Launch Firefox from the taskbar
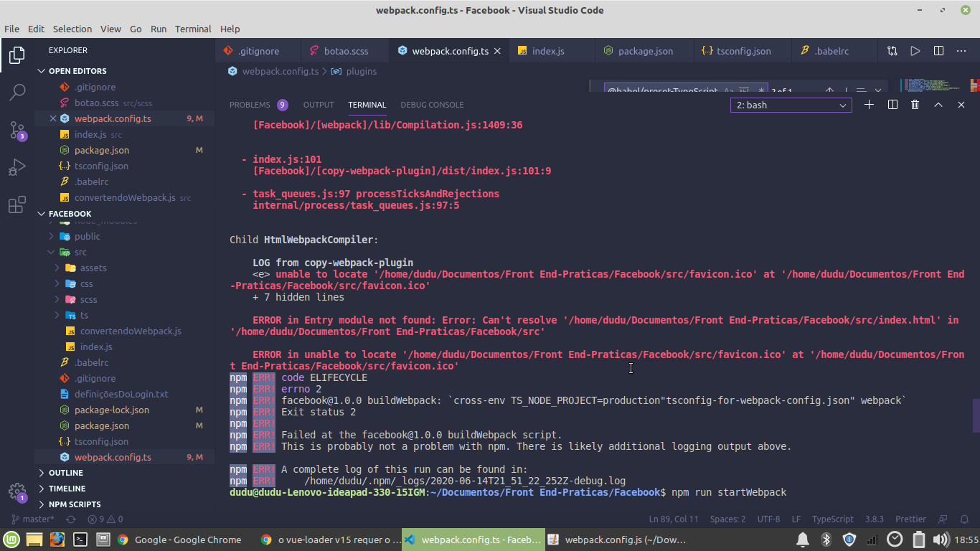 coord(57,540)
